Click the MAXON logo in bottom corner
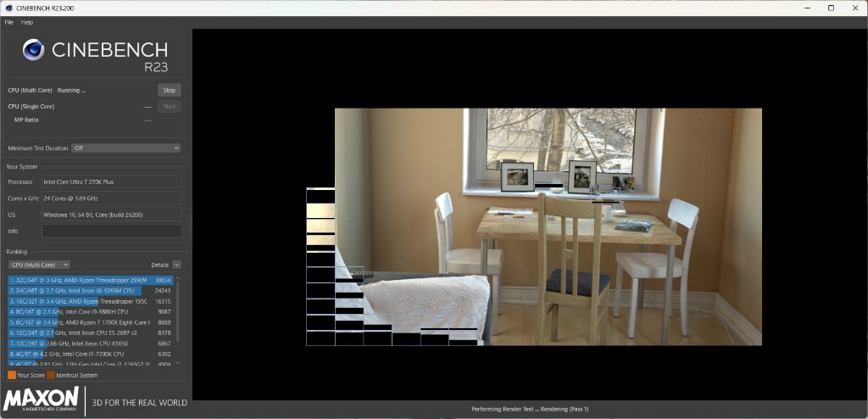The image size is (868, 419). 42,400
